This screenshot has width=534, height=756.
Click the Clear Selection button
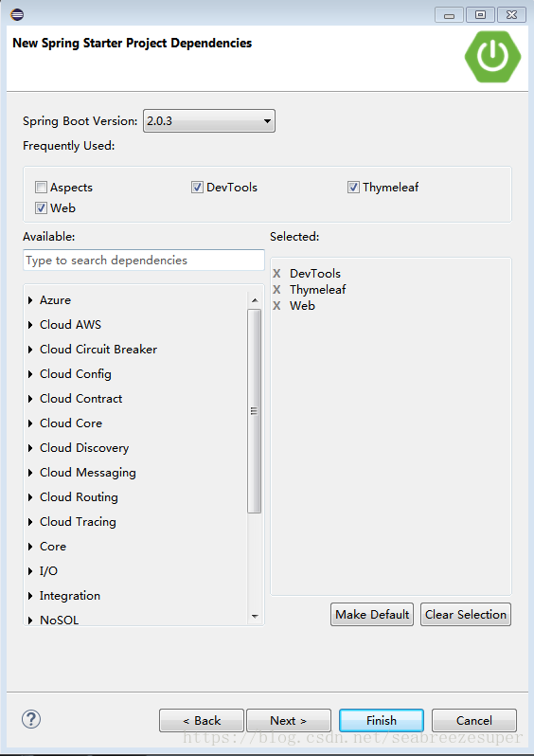466,614
